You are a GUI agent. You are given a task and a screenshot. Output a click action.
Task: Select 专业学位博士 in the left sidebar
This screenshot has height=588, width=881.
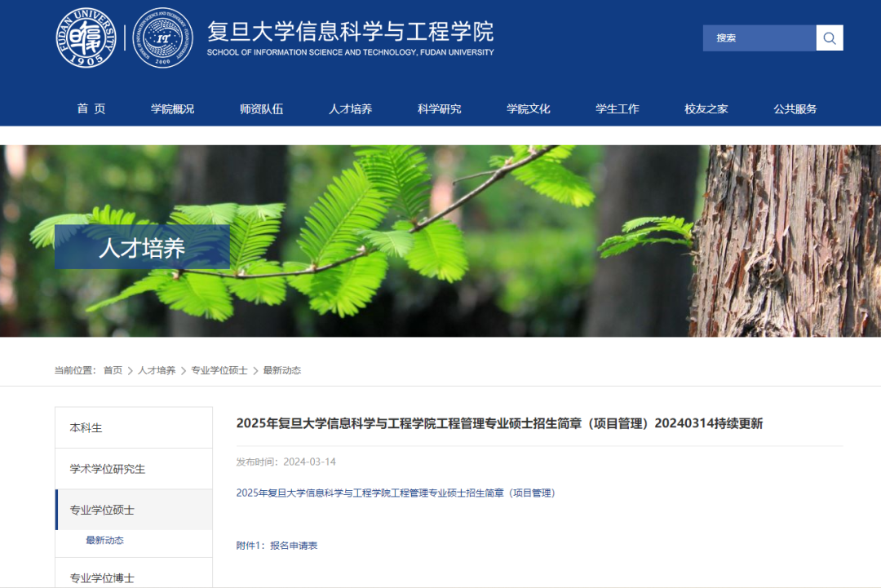tap(134, 573)
